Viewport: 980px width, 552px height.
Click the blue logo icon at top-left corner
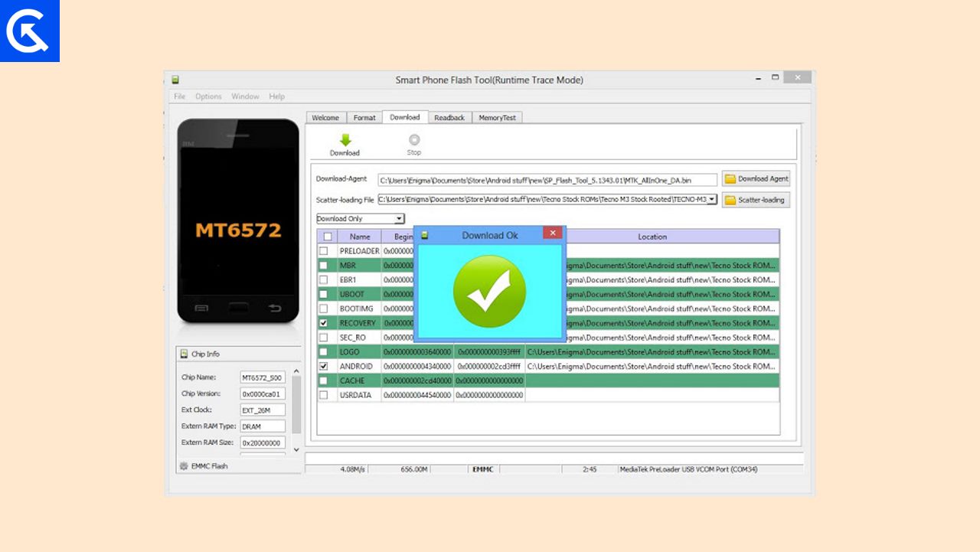tap(30, 31)
